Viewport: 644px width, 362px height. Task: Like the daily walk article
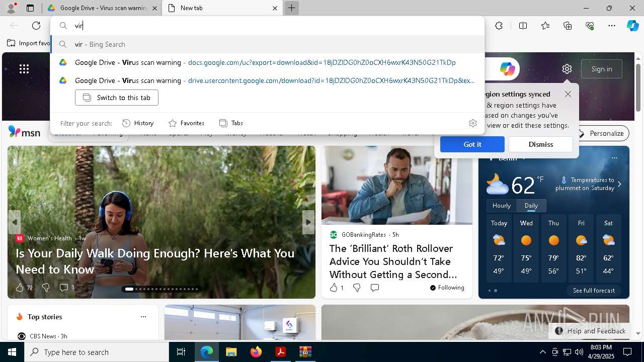(x=24, y=288)
